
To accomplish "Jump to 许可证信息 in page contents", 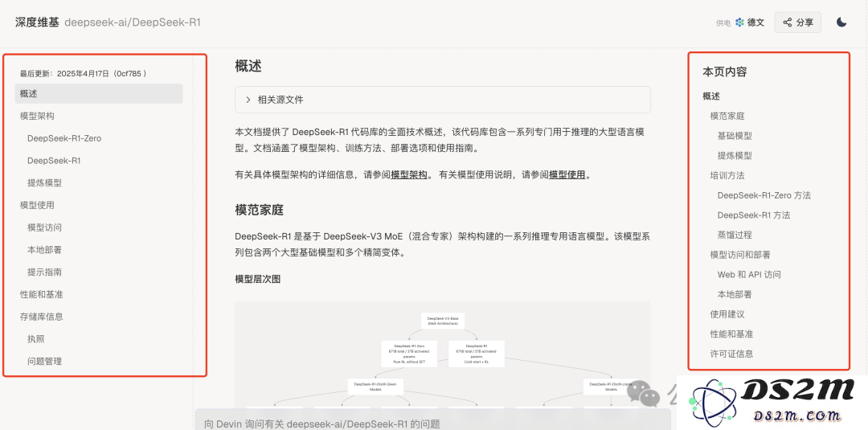I will [732, 354].
